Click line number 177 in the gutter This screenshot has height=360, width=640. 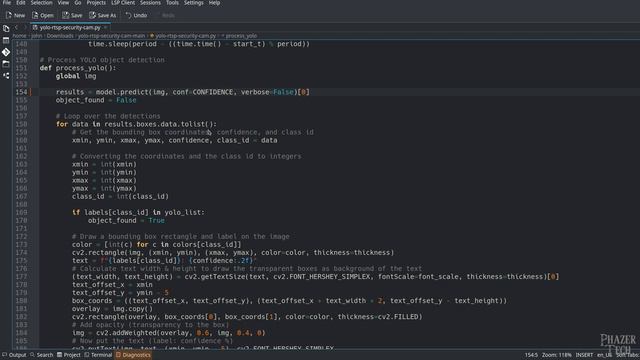click(21, 277)
